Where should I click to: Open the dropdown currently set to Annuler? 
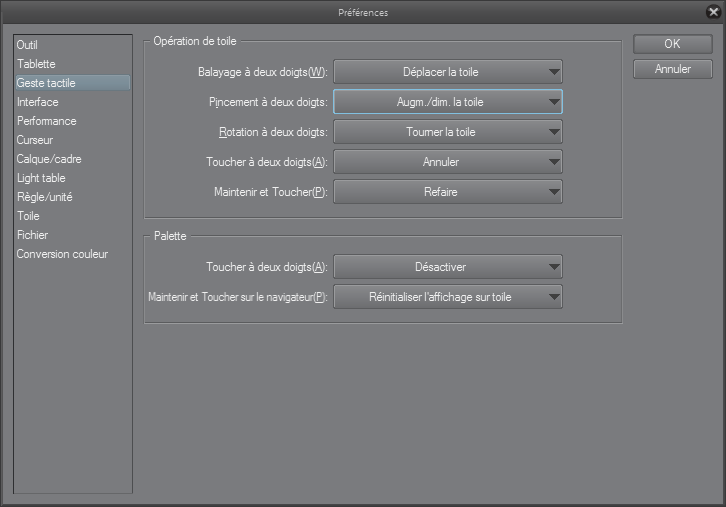(x=447, y=162)
